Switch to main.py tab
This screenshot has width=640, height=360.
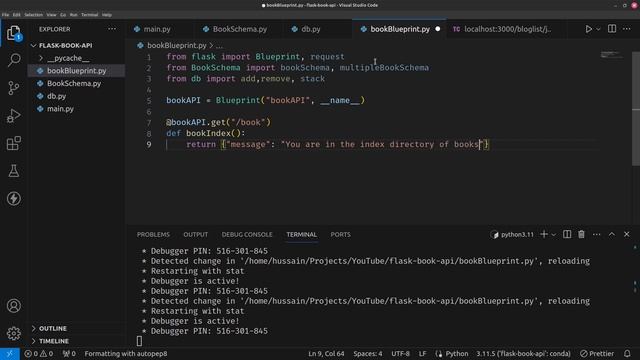tap(157, 29)
